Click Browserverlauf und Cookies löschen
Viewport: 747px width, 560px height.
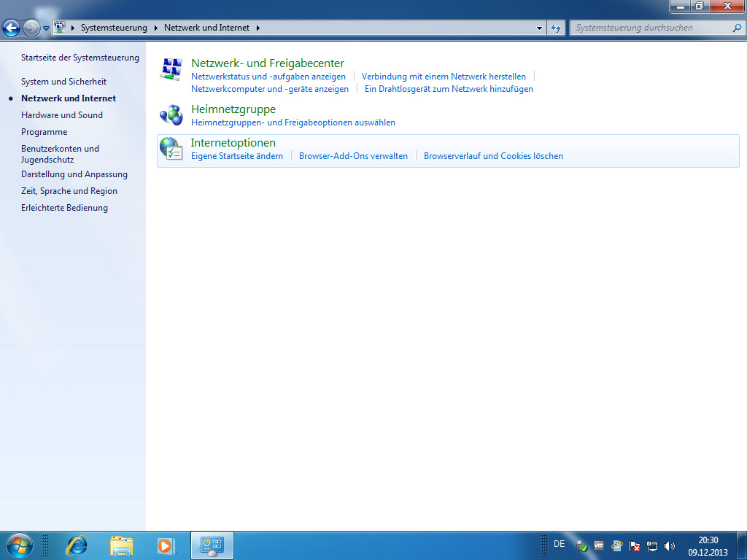(494, 156)
